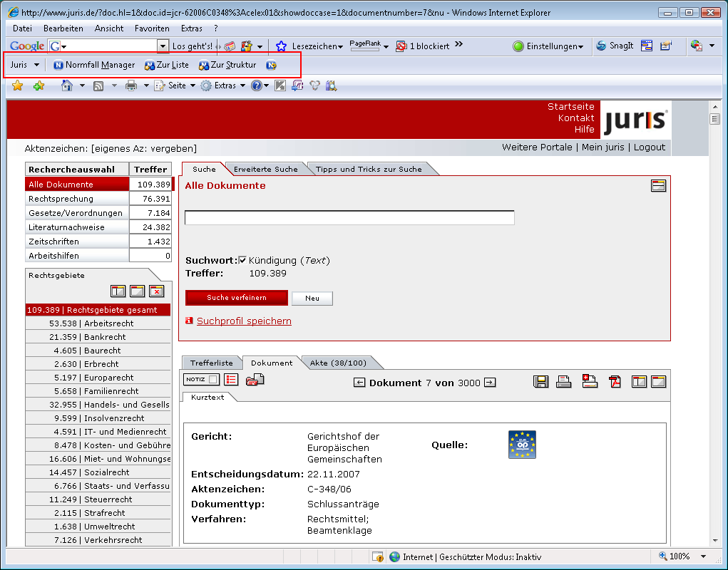The image size is (728, 570).
Task: Export document via the PDF icon
Action: (615, 382)
